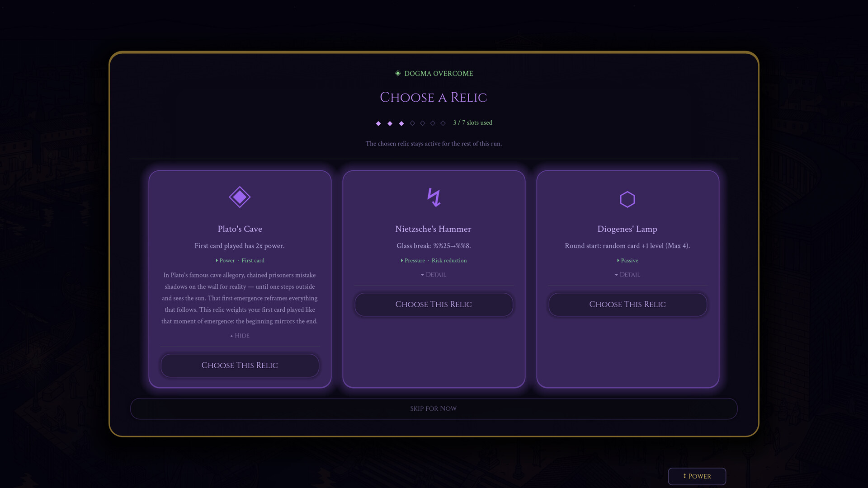Click the Nietzsche's Hammer lightning icon

pyautogui.click(x=434, y=197)
